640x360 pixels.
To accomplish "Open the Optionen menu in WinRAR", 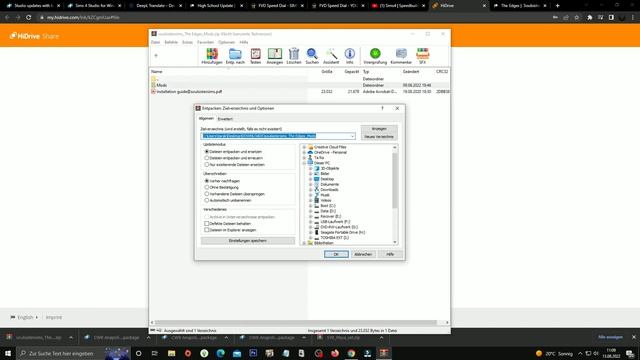I will click(227, 42).
